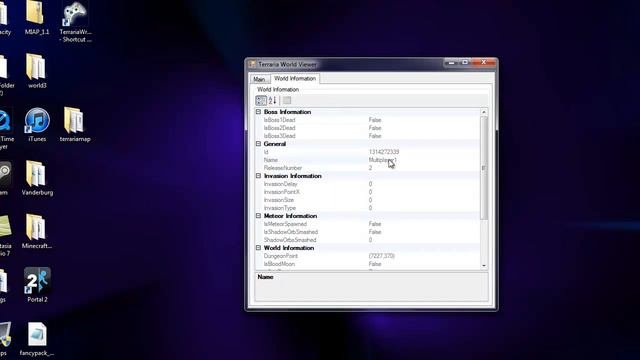
Task: Select the DungeonPoint property row
Action: coord(367,256)
